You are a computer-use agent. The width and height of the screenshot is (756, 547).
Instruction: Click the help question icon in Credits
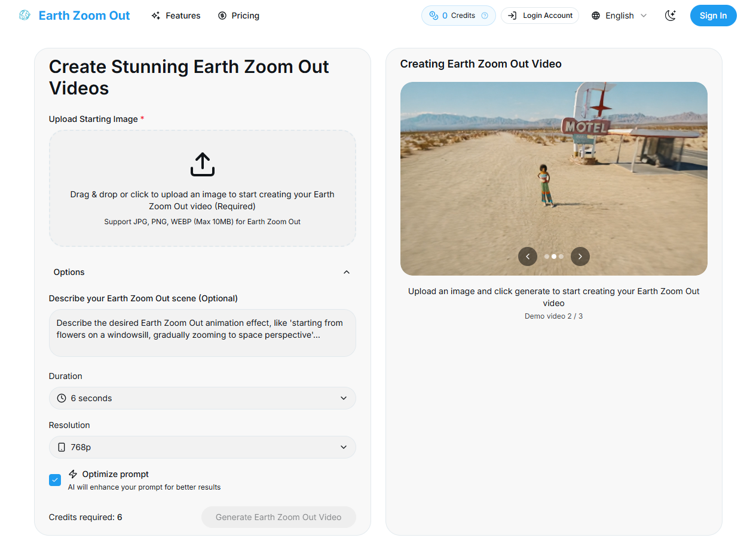485,16
